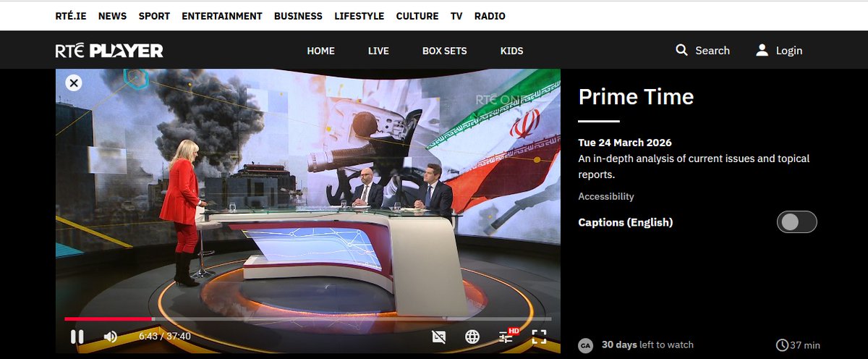Screen dimensions: 868x359
Task: Open LIFESTYLE in top bar
Action: tap(359, 16)
